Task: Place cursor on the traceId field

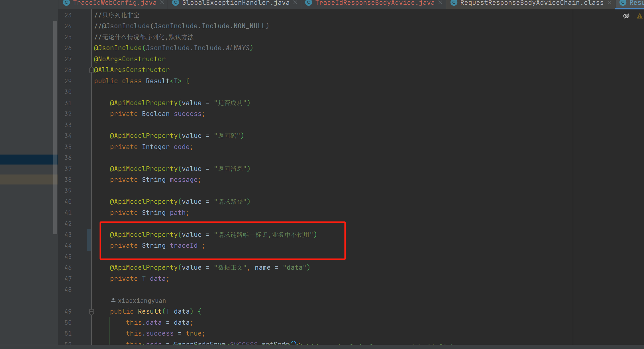Action: click(x=184, y=245)
